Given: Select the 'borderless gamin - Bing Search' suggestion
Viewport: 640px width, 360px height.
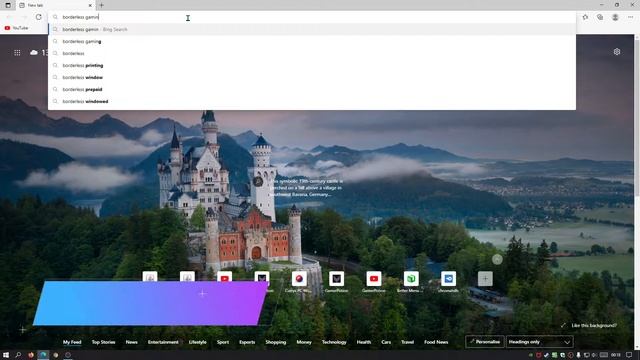Looking at the screenshot, I should [x=312, y=29].
